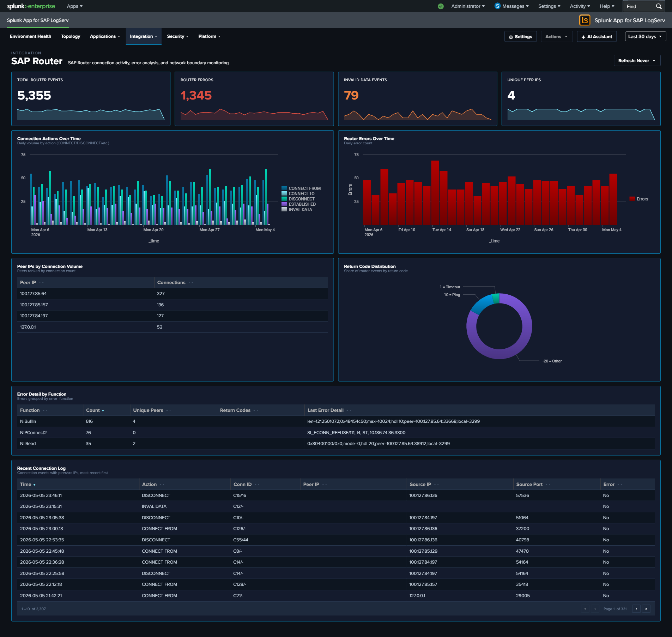Click the NiPConnect2 function row

pyautogui.click(x=336, y=433)
